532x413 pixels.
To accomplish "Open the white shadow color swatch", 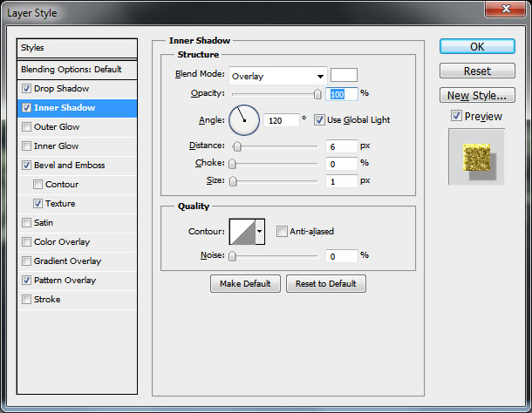I will pyautogui.click(x=344, y=75).
